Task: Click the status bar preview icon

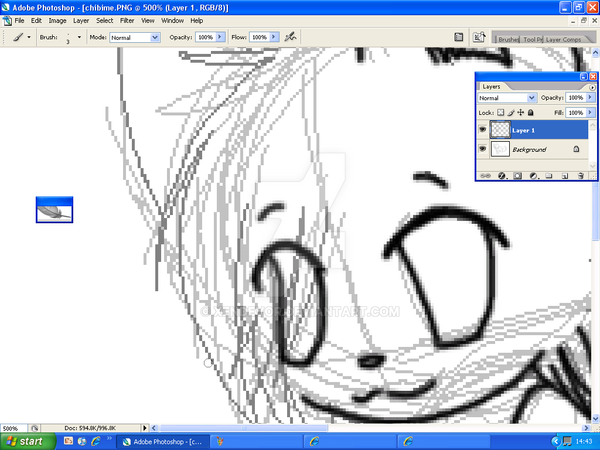Action: tap(34, 428)
